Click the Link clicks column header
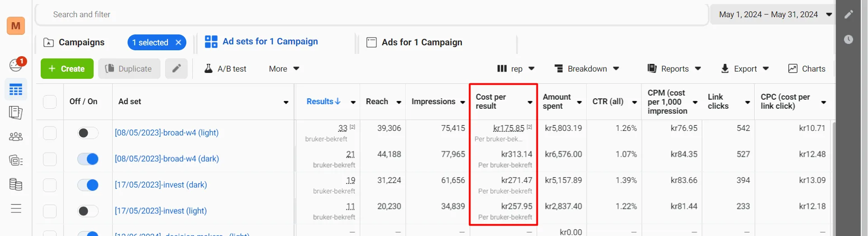Screen dimensions: 868x236 click(x=718, y=101)
